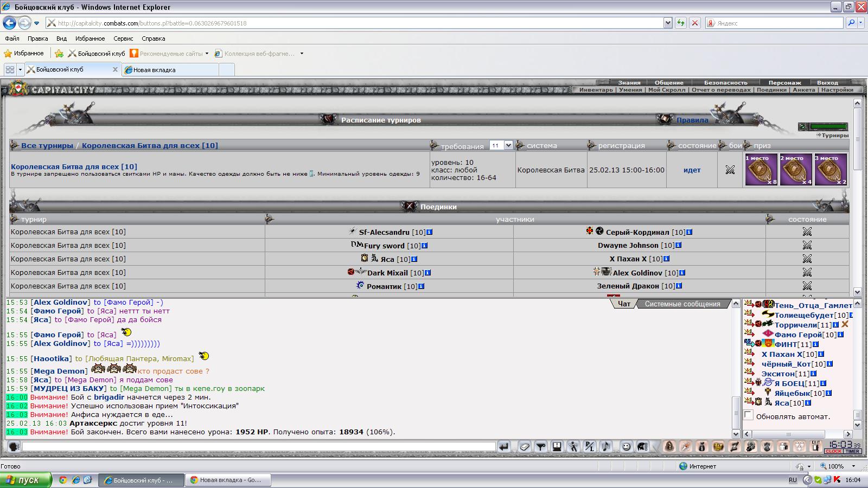Click crossed swords status icon in Fury sword row
The width and height of the screenshot is (868, 488).
[807, 245]
